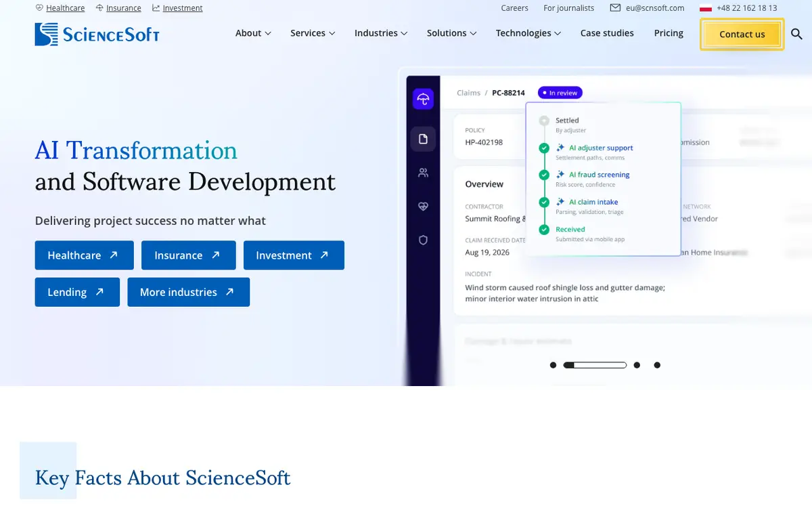Click the arrow icon on Insurance button
This screenshot has height=508, width=812.
(x=216, y=255)
